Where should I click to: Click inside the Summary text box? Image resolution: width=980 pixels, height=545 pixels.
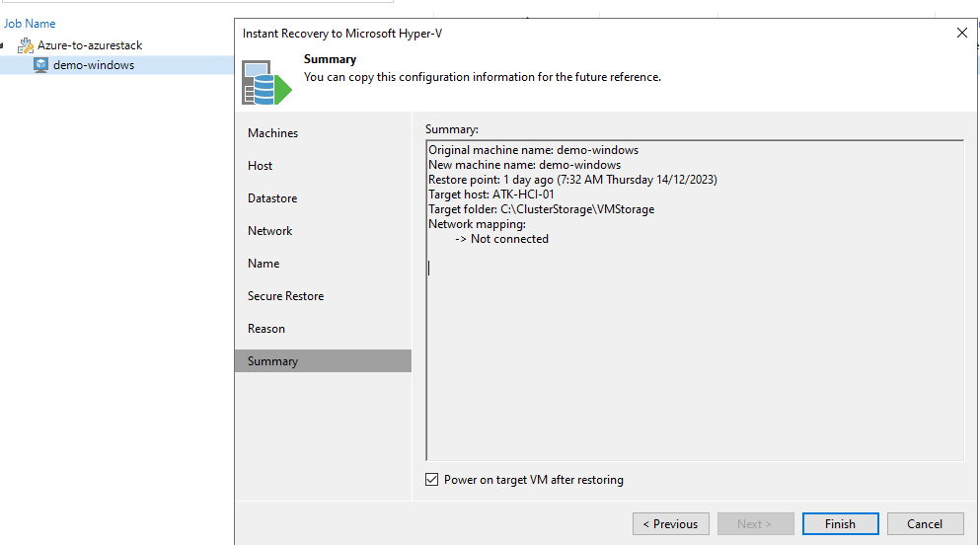click(x=694, y=346)
